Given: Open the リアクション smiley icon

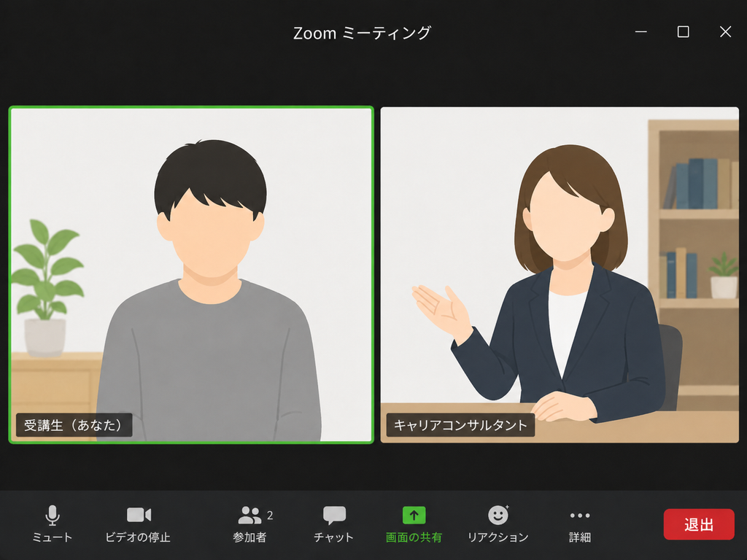Looking at the screenshot, I should [x=498, y=516].
